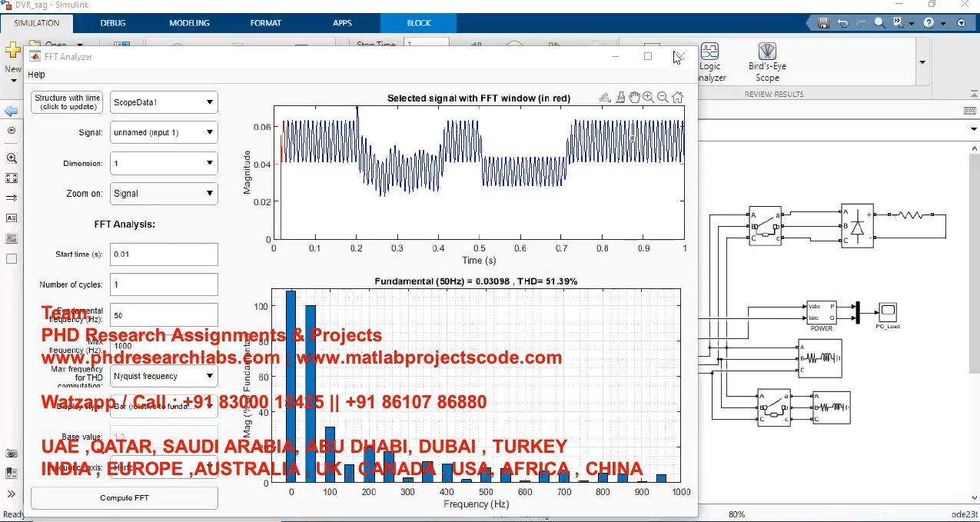Expand the hidden palette chevron at bottom-left
The height and width of the screenshot is (522, 980).
coord(12,494)
